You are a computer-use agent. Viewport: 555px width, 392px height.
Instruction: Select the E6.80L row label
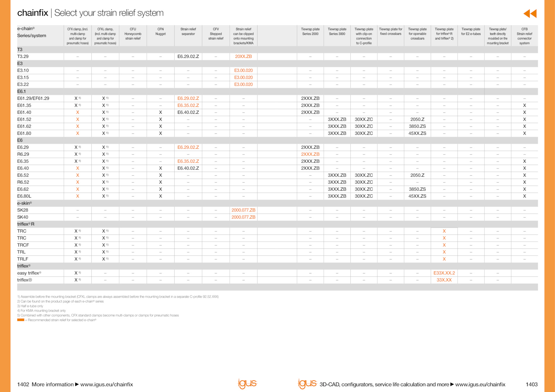click(x=24, y=196)
